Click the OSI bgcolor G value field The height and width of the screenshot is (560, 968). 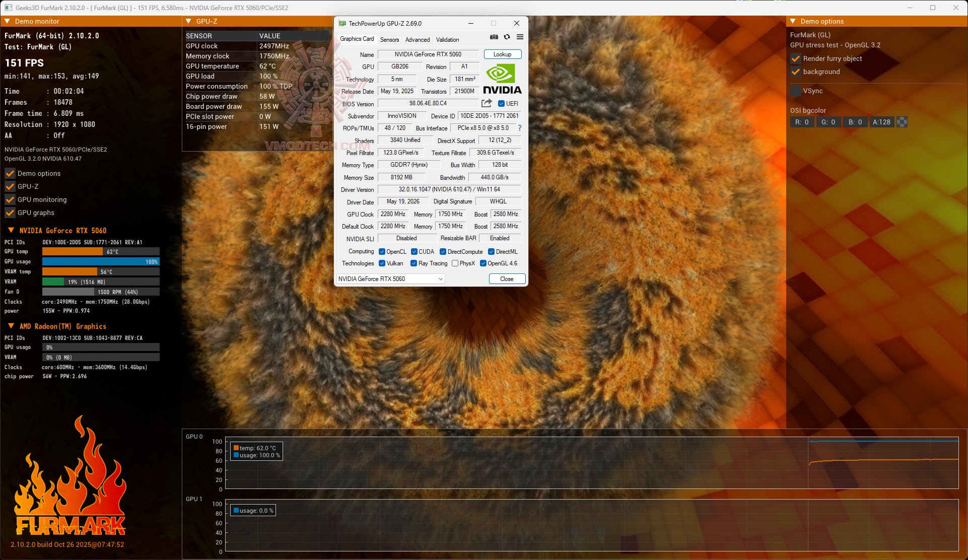(828, 122)
